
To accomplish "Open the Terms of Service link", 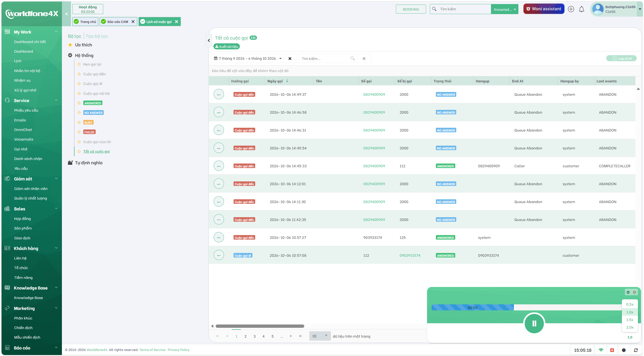I will [x=152, y=350].
